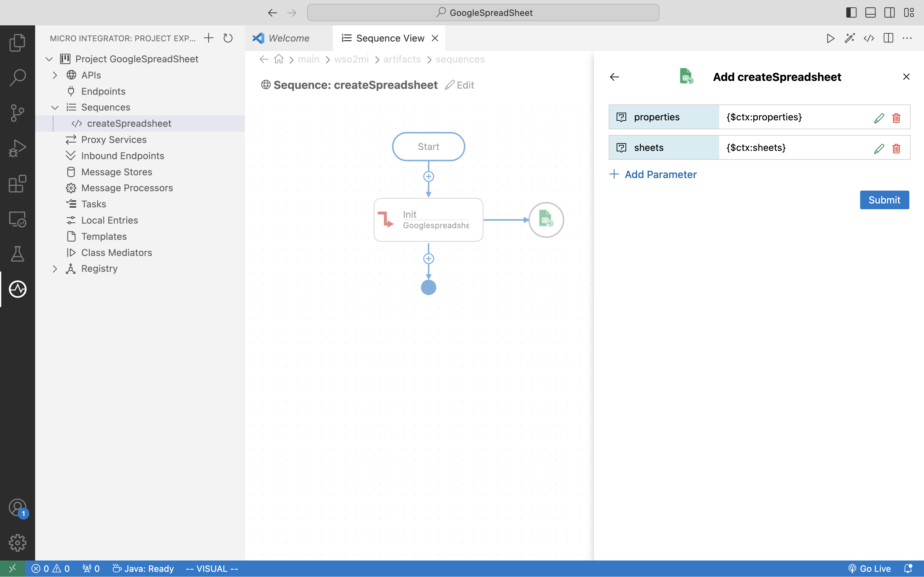Edit the sequence name
Image resolution: width=924 pixels, height=577 pixels.
(460, 85)
